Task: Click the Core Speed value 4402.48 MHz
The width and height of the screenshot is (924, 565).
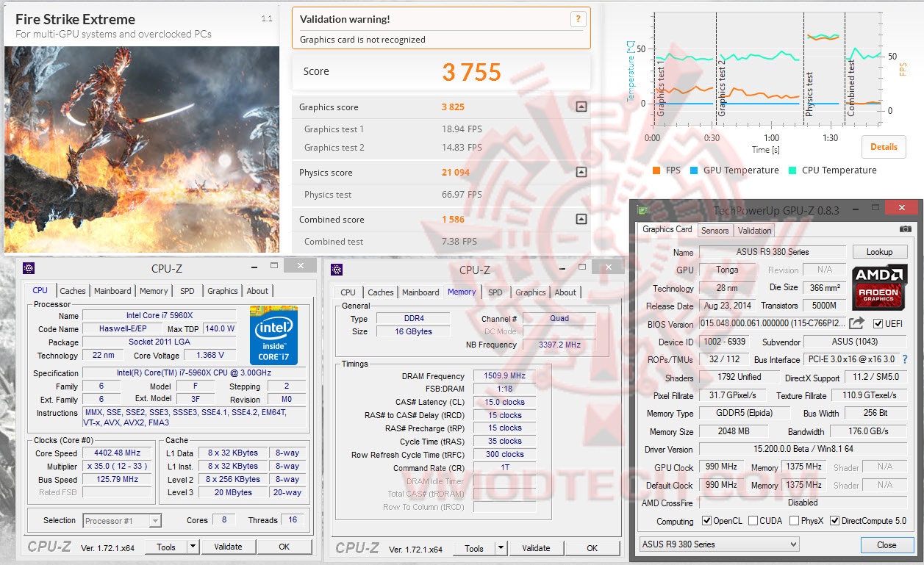Action: pos(117,453)
